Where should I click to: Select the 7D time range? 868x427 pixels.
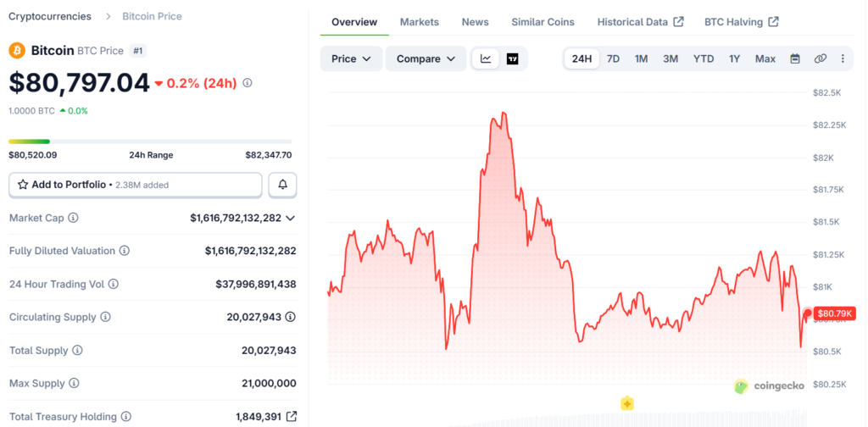614,58
